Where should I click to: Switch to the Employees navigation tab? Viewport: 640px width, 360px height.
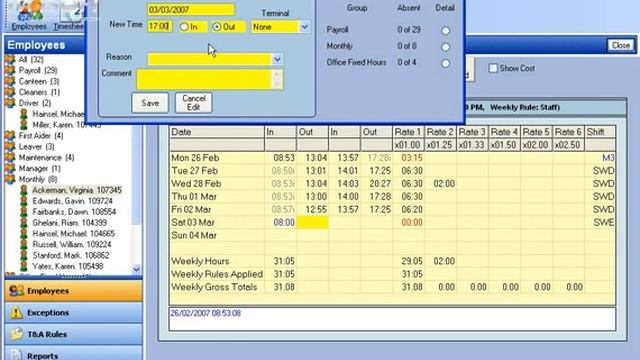coord(73,291)
